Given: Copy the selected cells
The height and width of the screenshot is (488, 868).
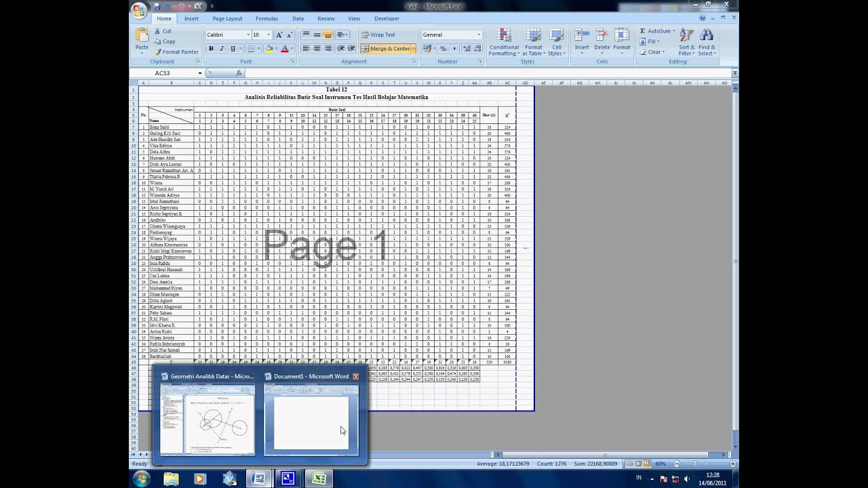Looking at the screenshot, I should pos(165,41).
